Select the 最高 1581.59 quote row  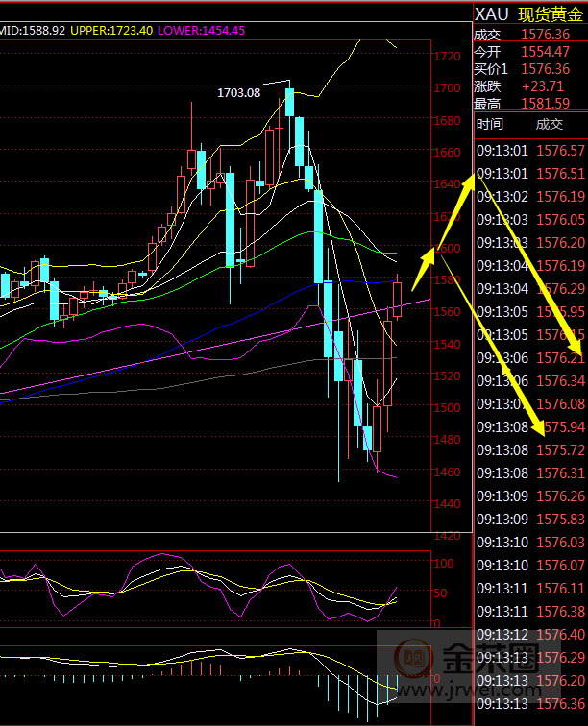pos(529,103)
